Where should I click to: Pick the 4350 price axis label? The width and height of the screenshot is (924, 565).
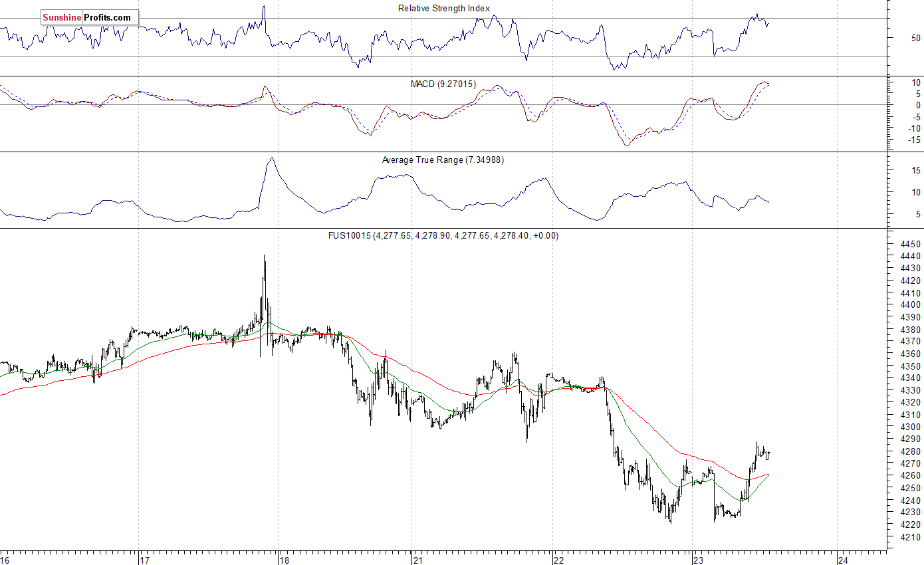point(910,366)
